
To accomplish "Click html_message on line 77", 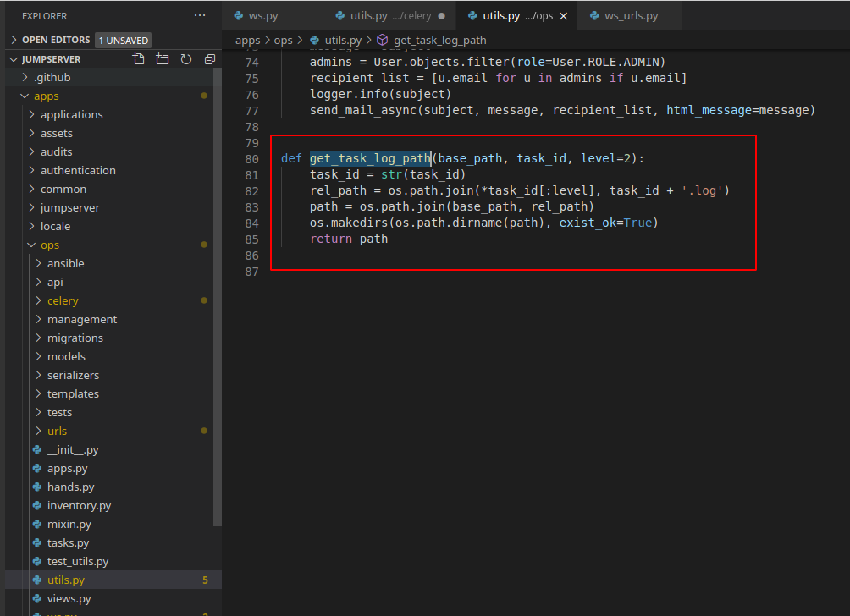I will pos(709,110).
